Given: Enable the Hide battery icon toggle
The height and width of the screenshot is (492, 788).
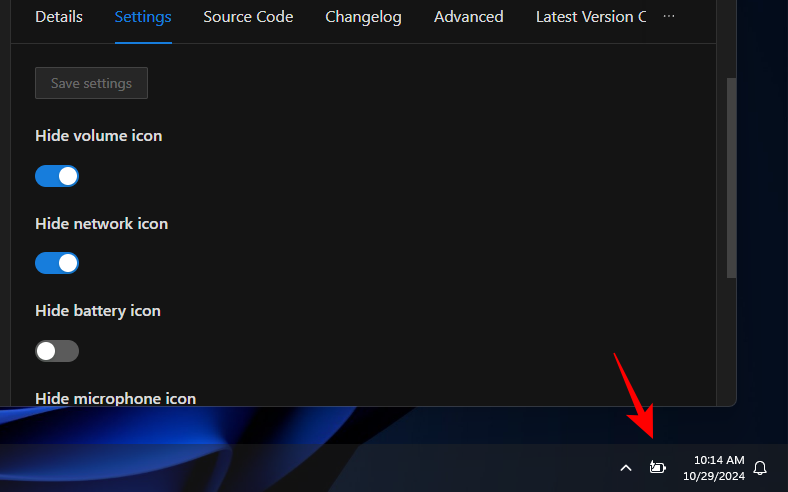Looking at the screenshot, I should (x=57, y=351).
